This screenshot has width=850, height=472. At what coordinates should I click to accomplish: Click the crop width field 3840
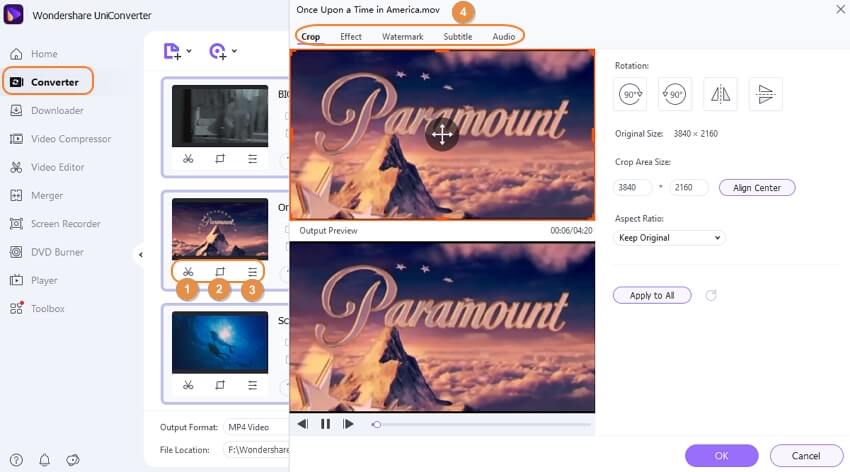click(632, 187)
